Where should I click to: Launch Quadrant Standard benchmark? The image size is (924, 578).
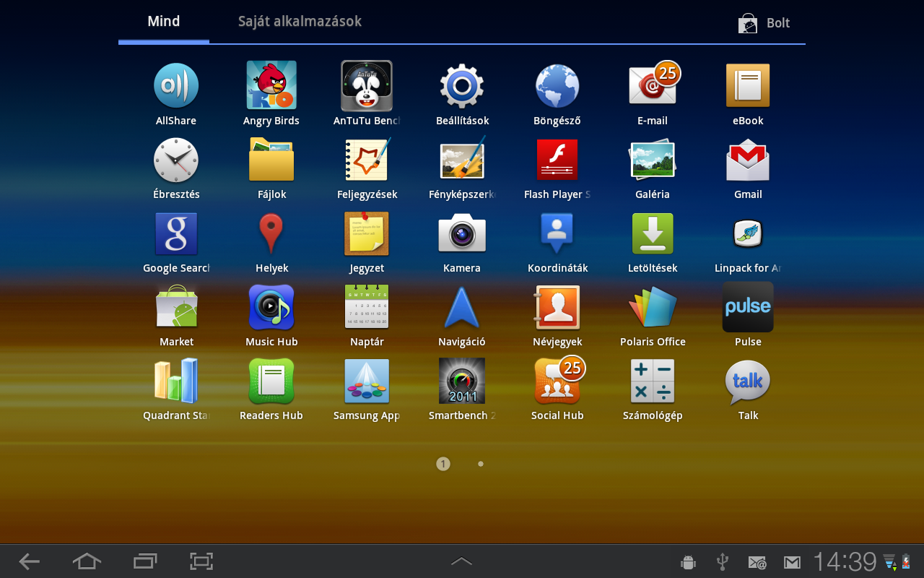[176, 381]
